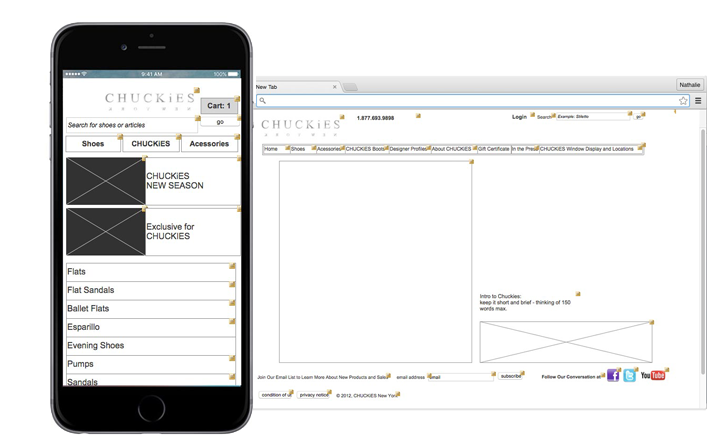Viewport: 724px width, 442px height.
Task: Click the phone number 1.877.693.9898
Action: pyautogui.click(x=375, y=118)
